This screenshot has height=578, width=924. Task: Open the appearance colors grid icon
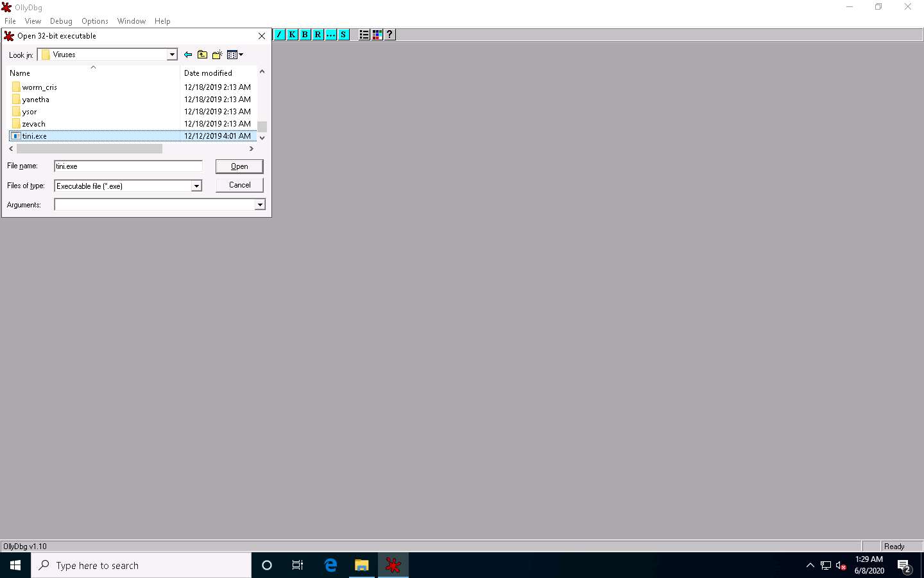click(377, 35)
